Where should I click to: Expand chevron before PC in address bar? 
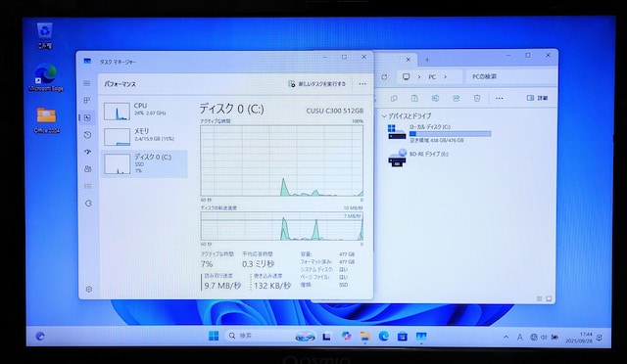(x=419, y=76)
